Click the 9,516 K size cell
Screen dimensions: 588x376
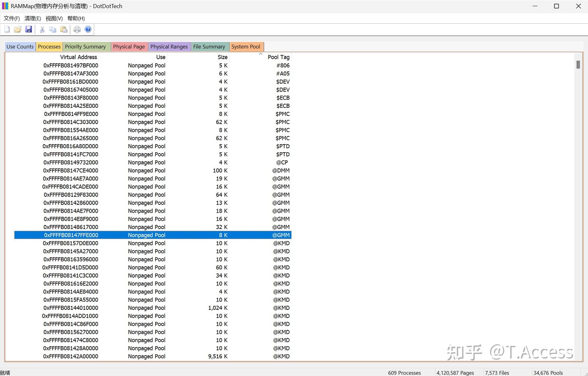(218, 356)
